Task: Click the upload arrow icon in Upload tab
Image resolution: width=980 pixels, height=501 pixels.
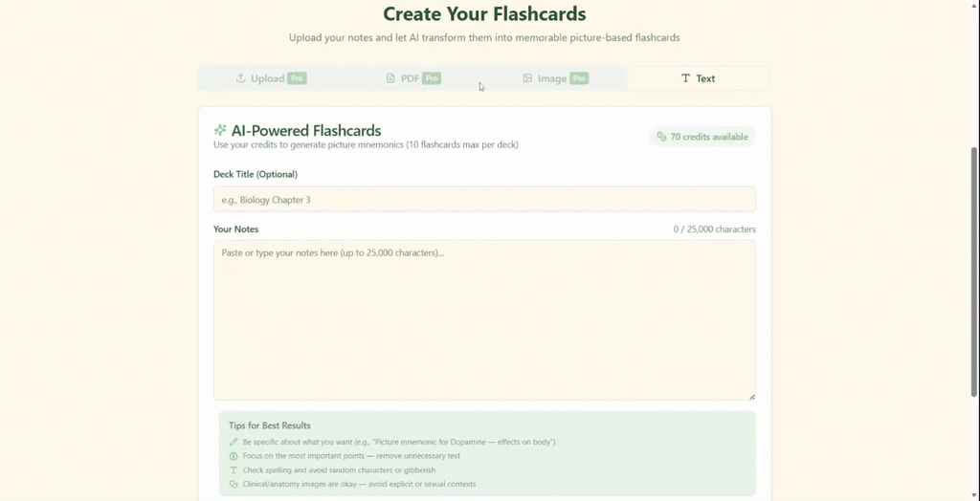Action: pyautogui.click(x=241, y=78)
